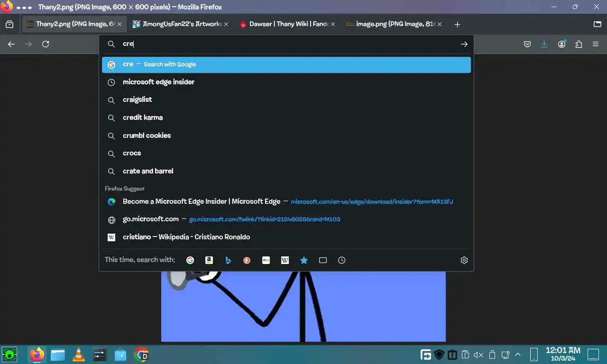Open the Extensions puzzle icon
607x364 pixels.
tap(579, 44)
